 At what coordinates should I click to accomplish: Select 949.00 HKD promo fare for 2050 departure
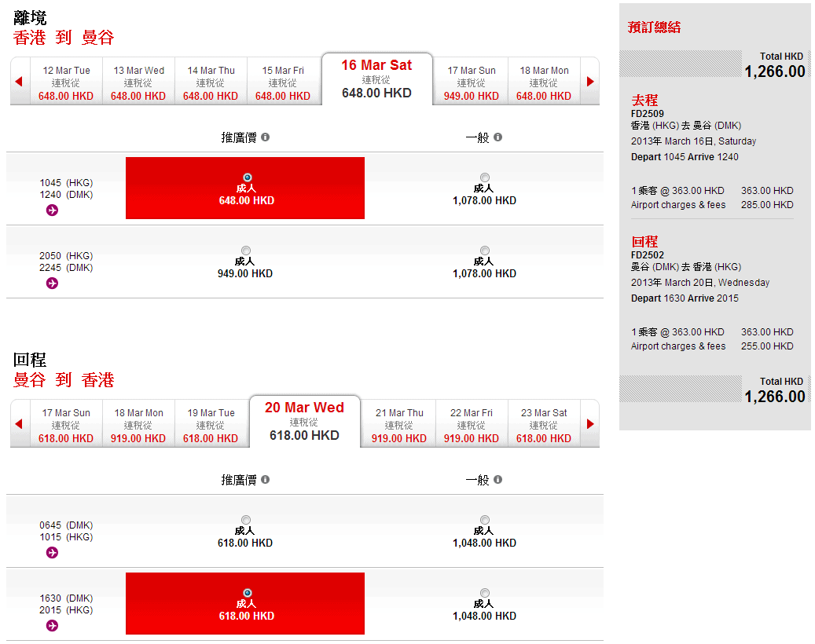pyautogui.click(x=246, y=251)
